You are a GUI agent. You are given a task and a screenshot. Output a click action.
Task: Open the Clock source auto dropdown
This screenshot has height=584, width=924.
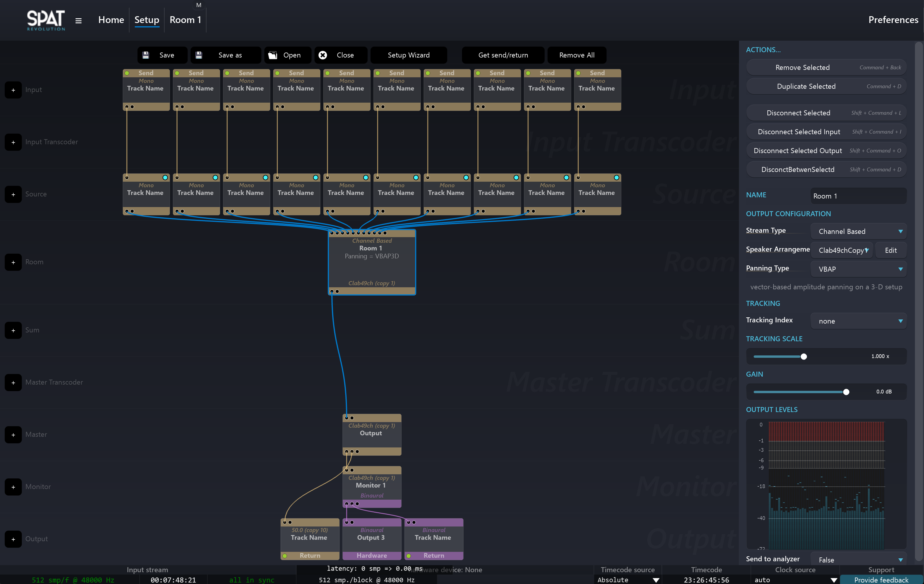pos(795,580)
